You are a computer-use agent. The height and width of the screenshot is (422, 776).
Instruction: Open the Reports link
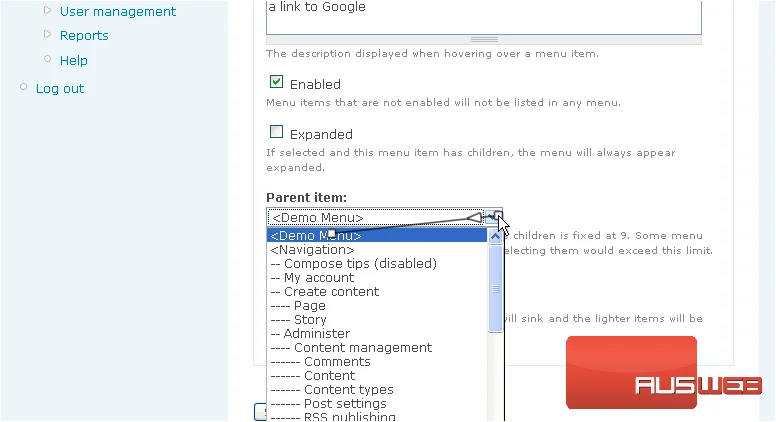84,36
